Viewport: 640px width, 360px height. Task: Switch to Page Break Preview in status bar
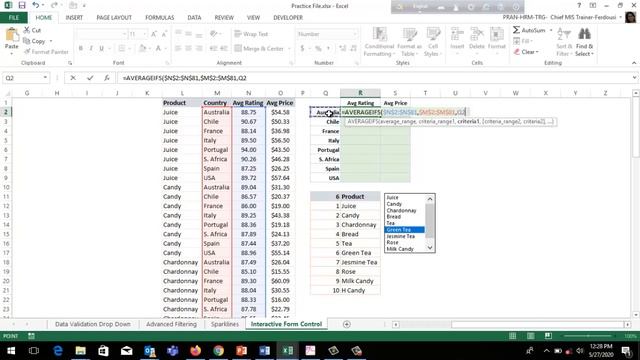548,336
